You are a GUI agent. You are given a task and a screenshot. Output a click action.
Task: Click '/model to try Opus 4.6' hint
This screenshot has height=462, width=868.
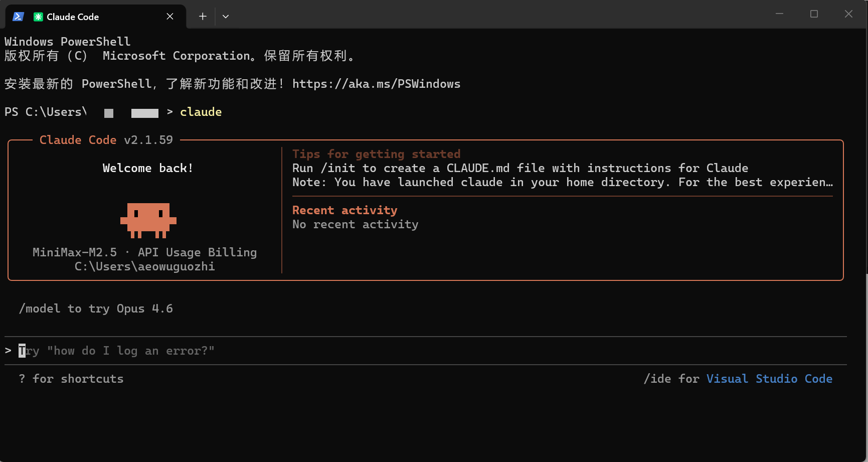click(96, 309)
